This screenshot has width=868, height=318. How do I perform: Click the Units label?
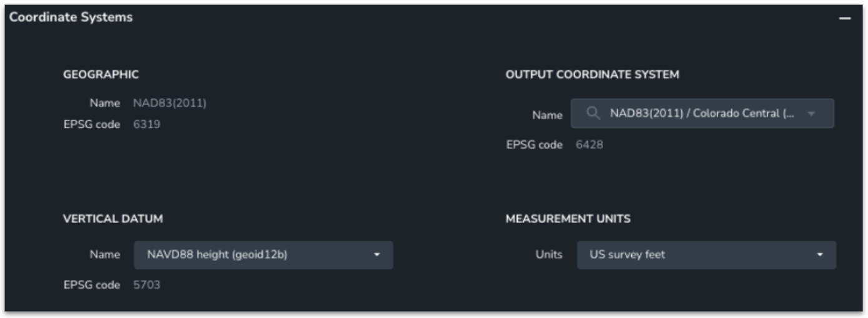548,255
